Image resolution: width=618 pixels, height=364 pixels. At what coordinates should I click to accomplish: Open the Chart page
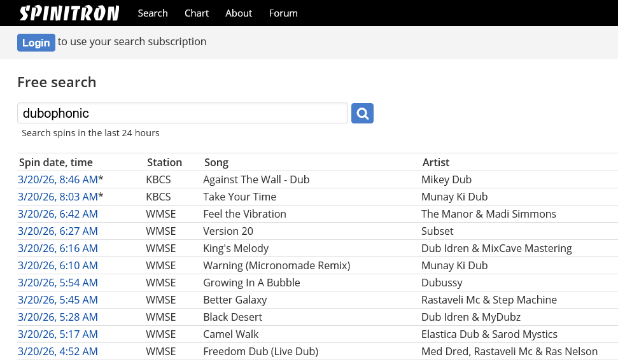(196, 13)
